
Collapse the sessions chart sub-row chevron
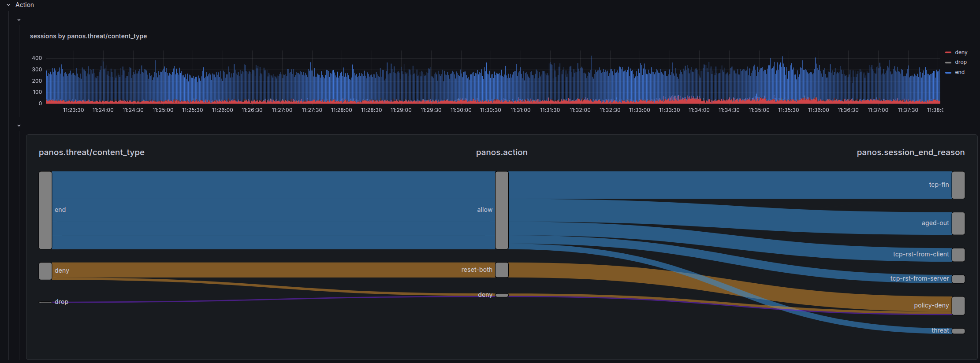click(x=19, y=20)
